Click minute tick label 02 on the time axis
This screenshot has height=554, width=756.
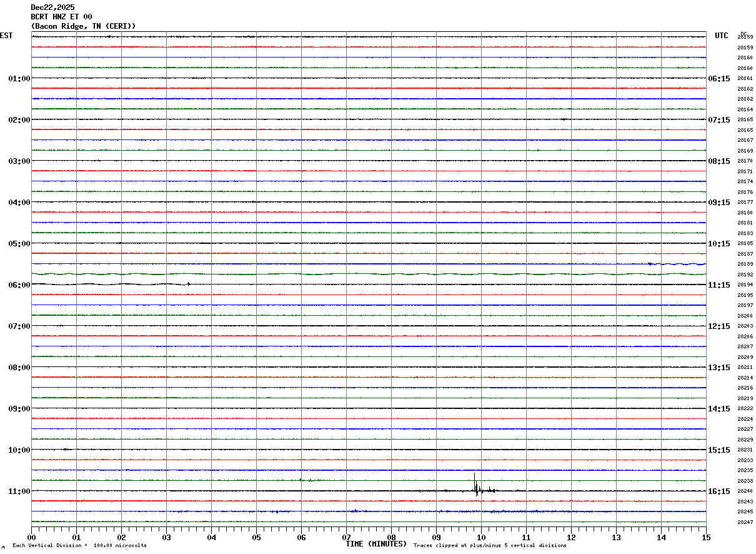(122, 537)
